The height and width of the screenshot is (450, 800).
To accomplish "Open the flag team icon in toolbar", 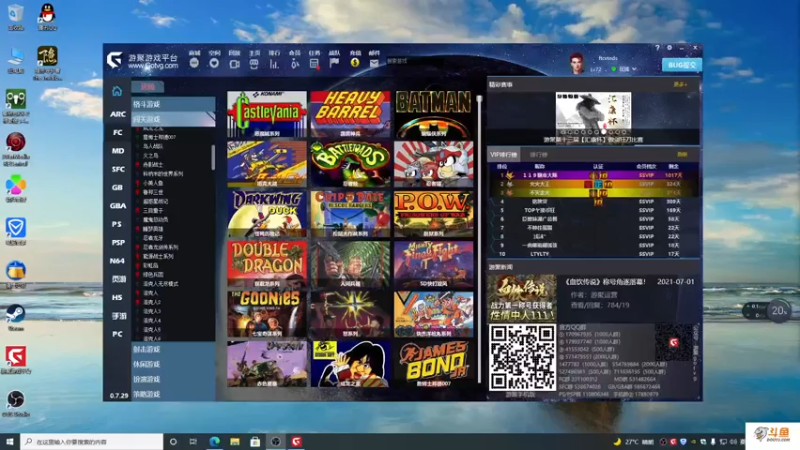I will pos(334,63).
